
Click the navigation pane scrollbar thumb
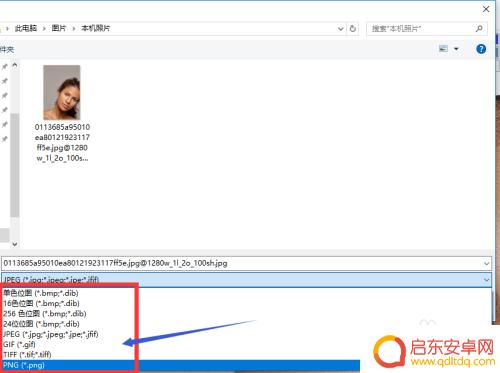tap(14, 165)
